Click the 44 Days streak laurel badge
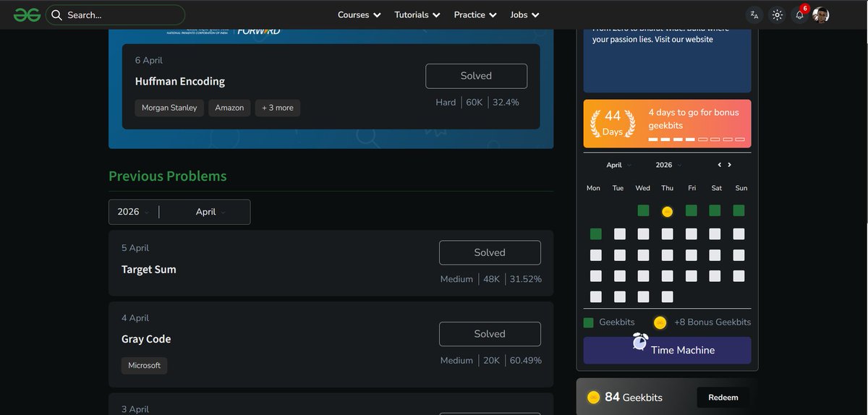 [613, 124]
